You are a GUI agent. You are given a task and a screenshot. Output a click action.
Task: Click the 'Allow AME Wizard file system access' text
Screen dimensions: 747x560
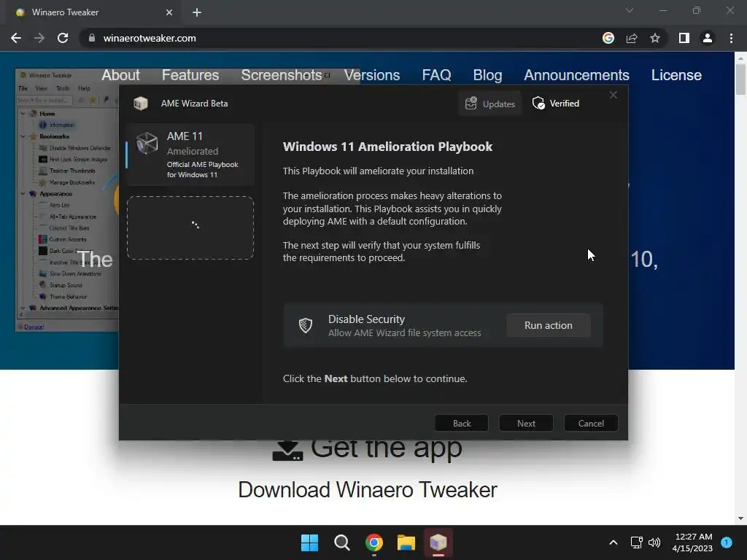tap(404, 332)
